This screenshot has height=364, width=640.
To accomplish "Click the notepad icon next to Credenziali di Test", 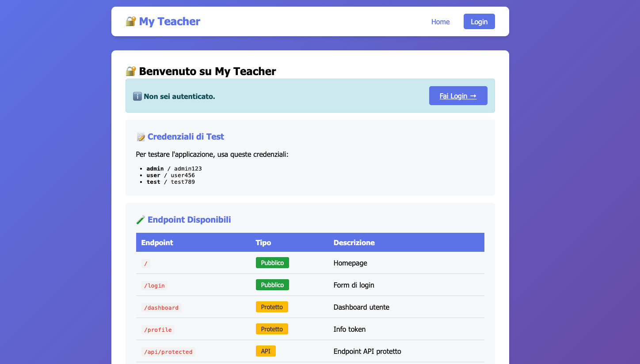I will [x=141, y=137].
